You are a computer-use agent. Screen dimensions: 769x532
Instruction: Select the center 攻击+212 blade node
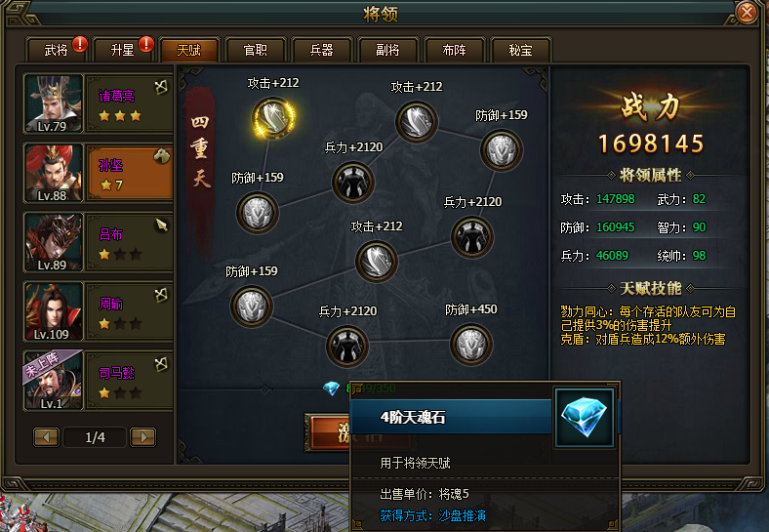[376, 262]
